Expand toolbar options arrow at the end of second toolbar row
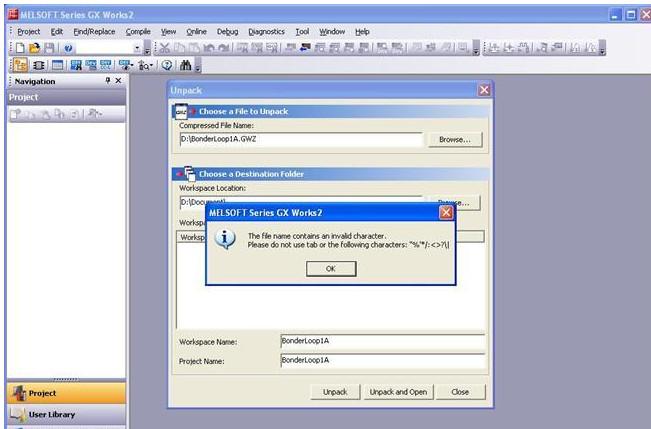This screenshot has width=651, height=429. (198, 66)
